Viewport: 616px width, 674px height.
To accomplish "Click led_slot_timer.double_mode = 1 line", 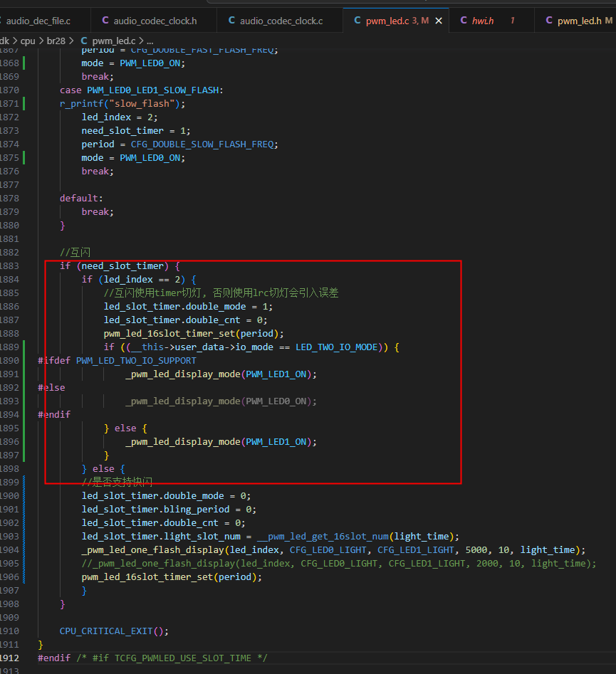I will 188,307.
